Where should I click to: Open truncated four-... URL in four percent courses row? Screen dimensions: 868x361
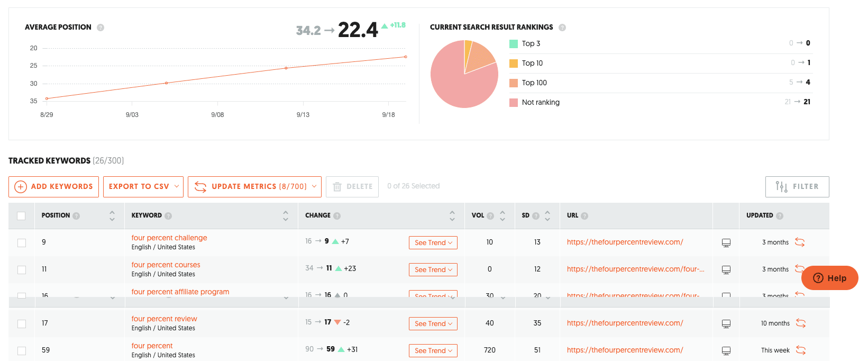click(x=635, y=269)
